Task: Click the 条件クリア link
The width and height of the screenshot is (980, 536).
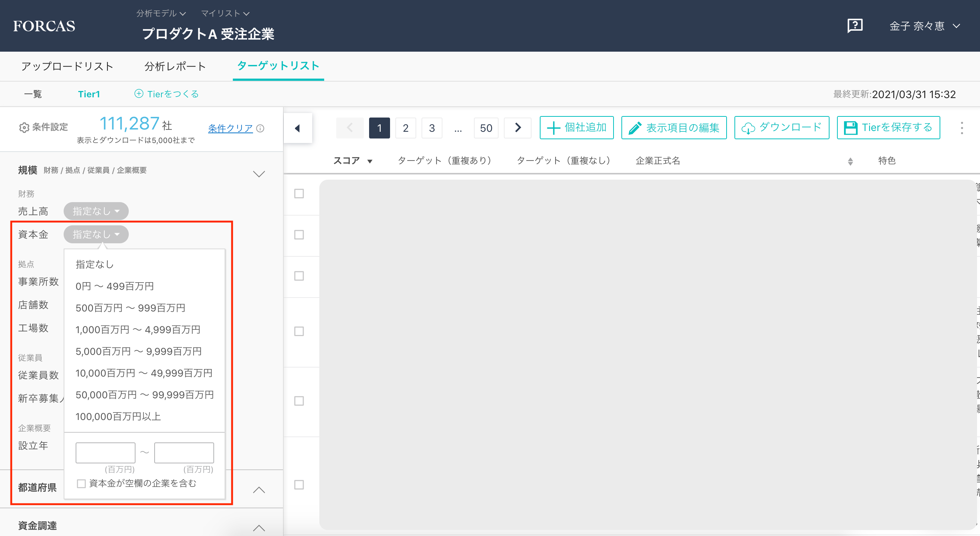Action: pos(230,128)
